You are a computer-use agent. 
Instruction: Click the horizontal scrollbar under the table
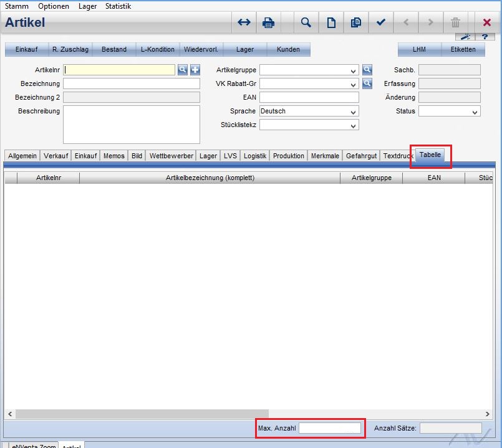tap(249, 414)
